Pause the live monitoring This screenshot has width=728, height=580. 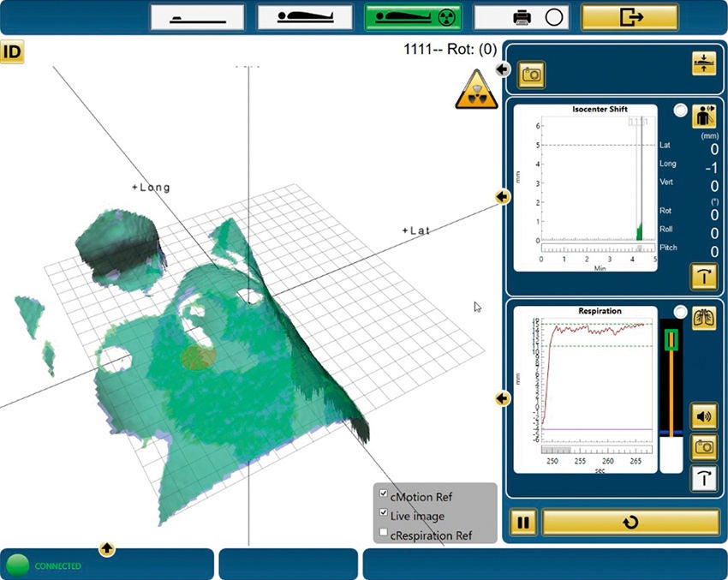pyautogui.click(x=523, y=523)
